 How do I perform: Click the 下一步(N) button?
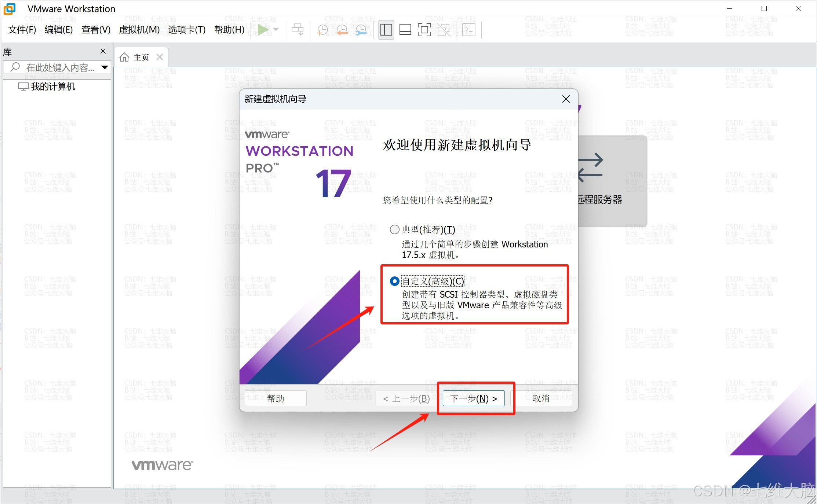click(x=473, y=398)
